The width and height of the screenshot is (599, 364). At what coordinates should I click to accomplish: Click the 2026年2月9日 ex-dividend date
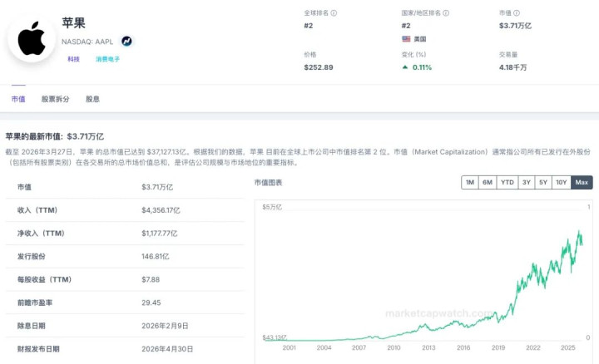tap(165, 326)
